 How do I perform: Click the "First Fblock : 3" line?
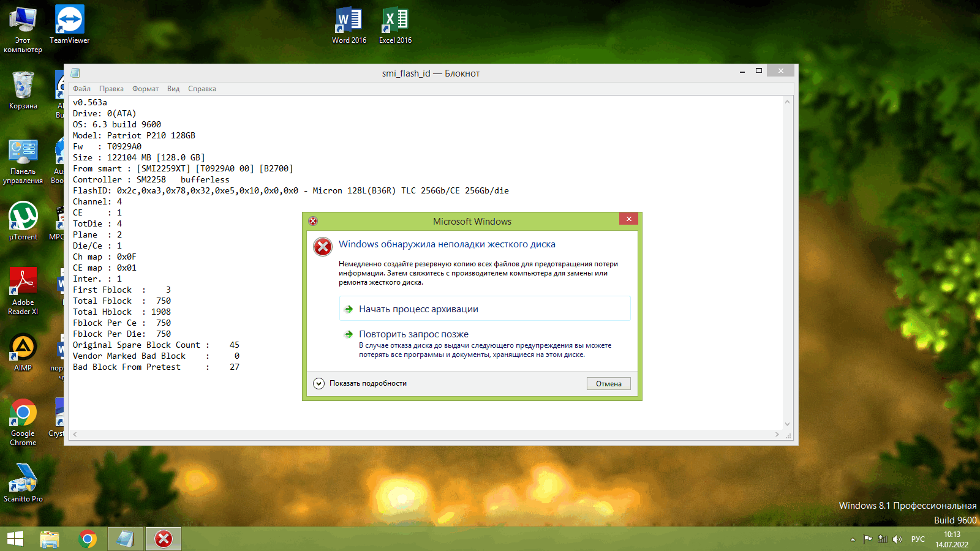122,290
